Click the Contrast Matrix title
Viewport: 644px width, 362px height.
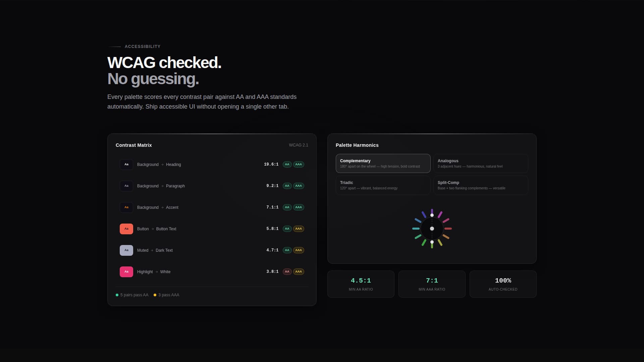click(134, 145)
